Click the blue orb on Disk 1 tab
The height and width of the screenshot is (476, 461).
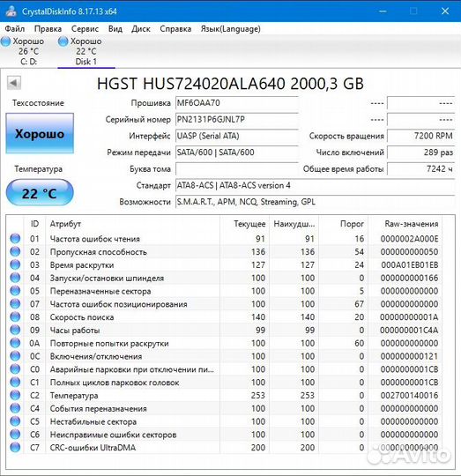tap(63, 41)
